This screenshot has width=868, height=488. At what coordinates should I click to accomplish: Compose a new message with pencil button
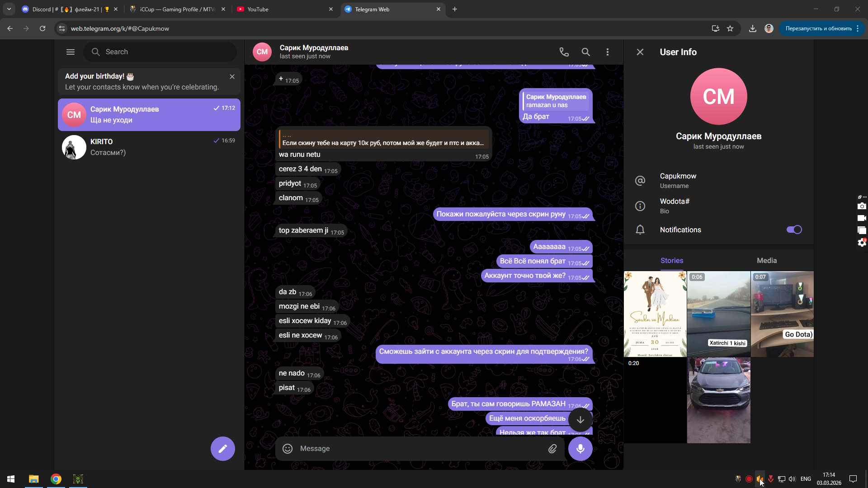[222, 449]
